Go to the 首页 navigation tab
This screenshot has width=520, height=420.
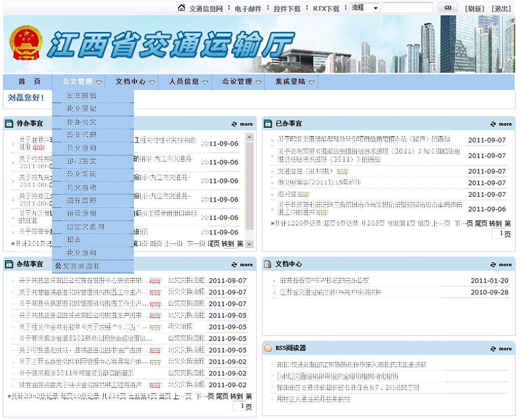coord(30,81)
